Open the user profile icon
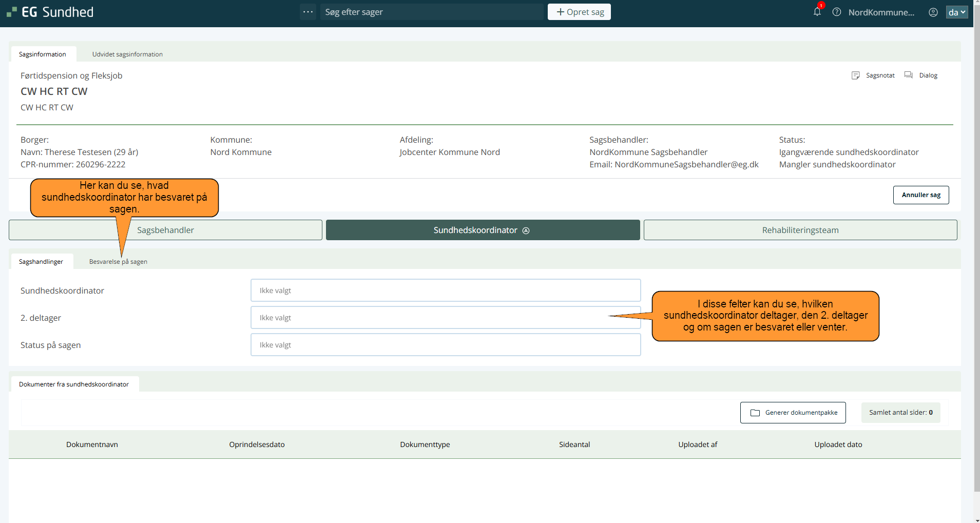The image size is (980, 523). [933, 12]
